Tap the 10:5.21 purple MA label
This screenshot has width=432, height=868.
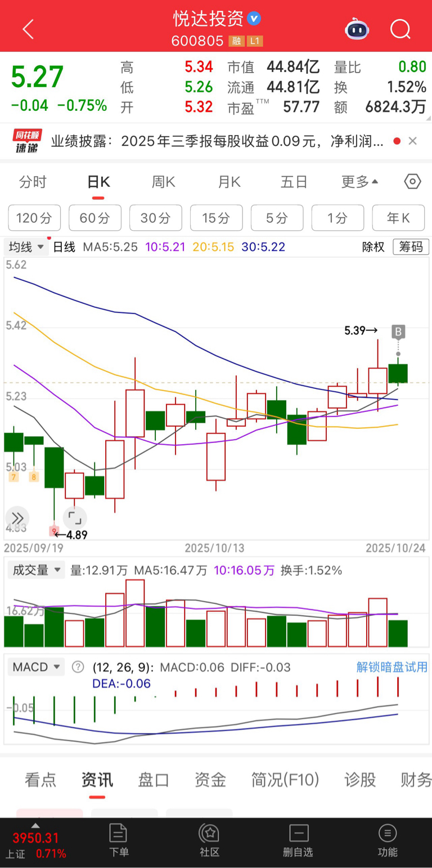(x=165, y=247)
